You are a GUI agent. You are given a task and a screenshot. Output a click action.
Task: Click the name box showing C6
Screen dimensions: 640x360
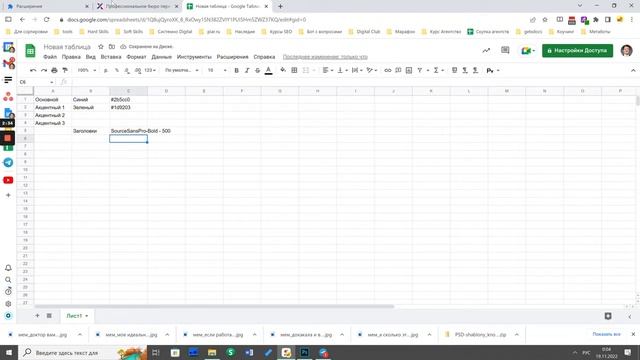[36, 82]
